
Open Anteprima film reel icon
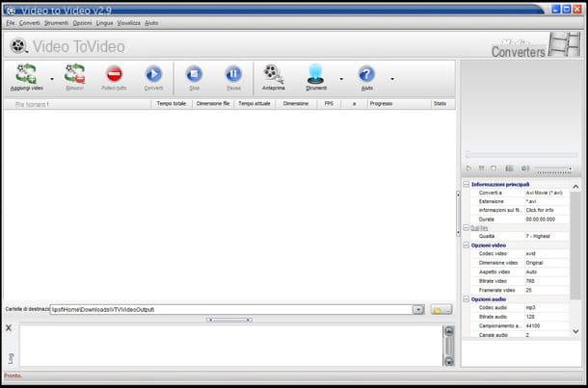(274, 73)
